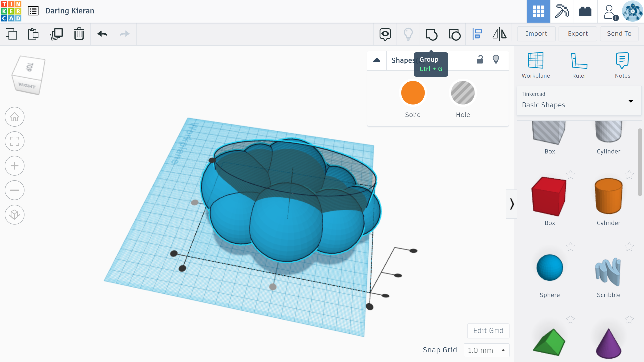Click the Duplicate and repeat icon
This screenshot has height=362, width=644.
(57, 34)
